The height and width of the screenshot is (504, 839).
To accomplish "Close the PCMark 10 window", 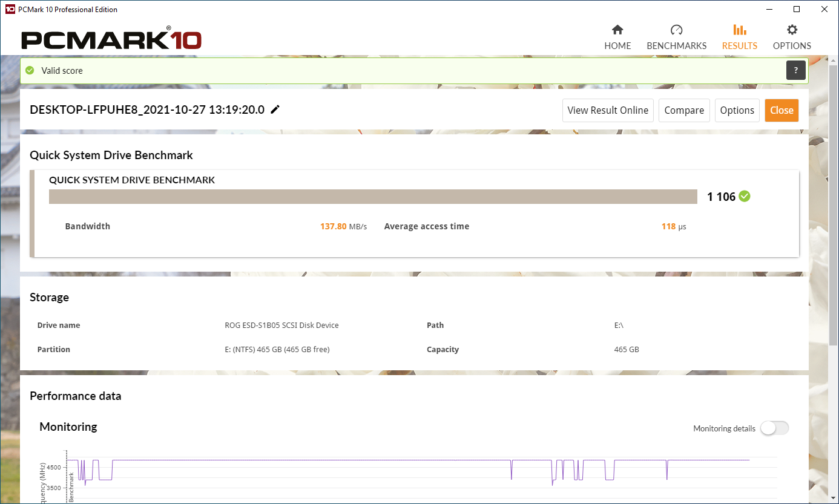I will click(x=825, y=9).
